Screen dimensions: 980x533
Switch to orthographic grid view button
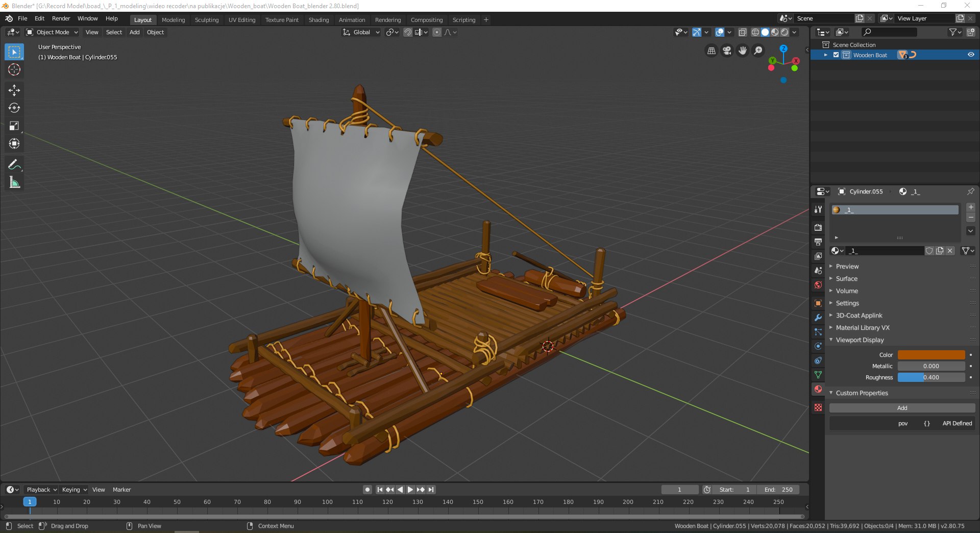[712, 51]
